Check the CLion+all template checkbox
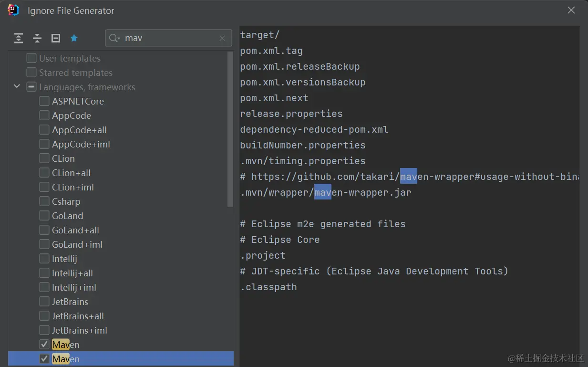The image size is (588, 367). (x=44, y=173)
